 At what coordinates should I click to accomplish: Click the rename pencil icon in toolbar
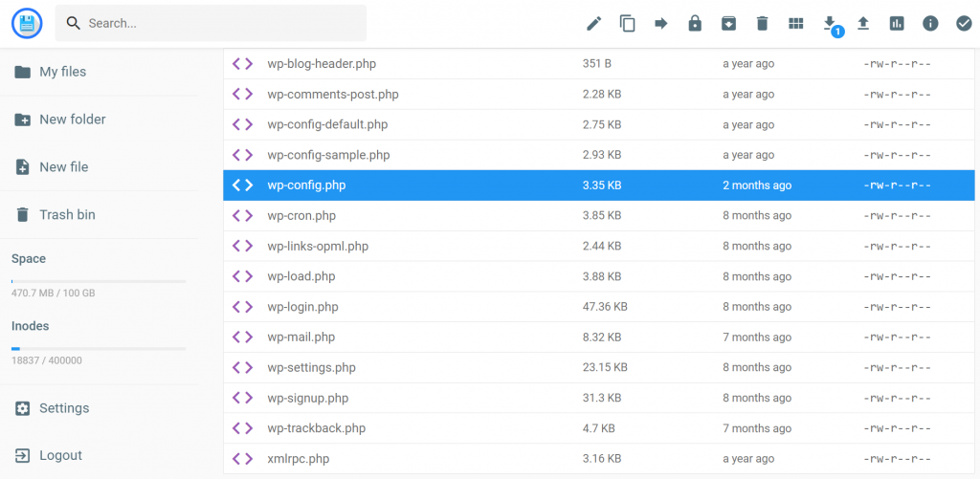(593, 24)
